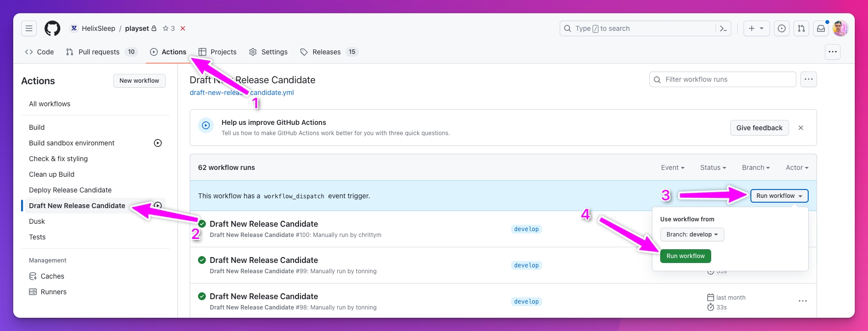Open the command palette icon
868x331 pixels.
pos(723,28)
